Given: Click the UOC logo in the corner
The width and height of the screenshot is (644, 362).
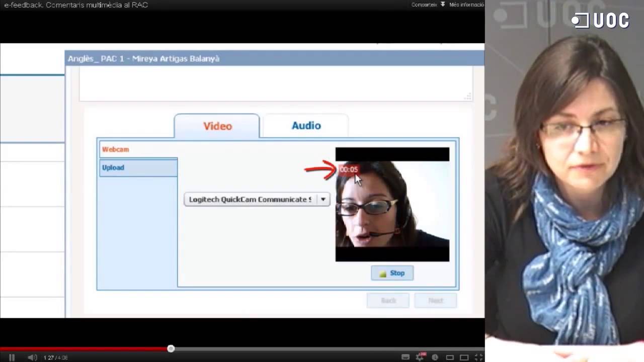Looking at the screenshot, I should click(600, 20).
